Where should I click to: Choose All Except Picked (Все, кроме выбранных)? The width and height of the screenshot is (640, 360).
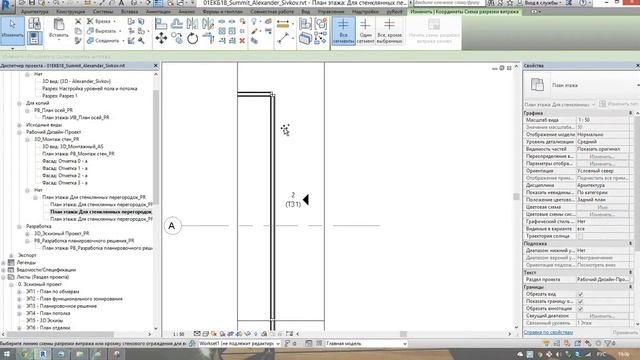tap(389, 31)
